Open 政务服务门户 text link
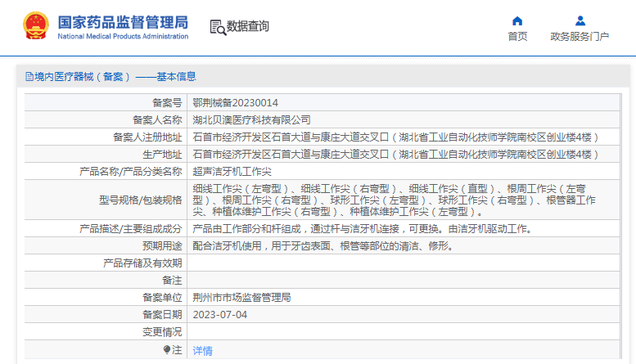636x364 pixels. click(x=580, y=37)
